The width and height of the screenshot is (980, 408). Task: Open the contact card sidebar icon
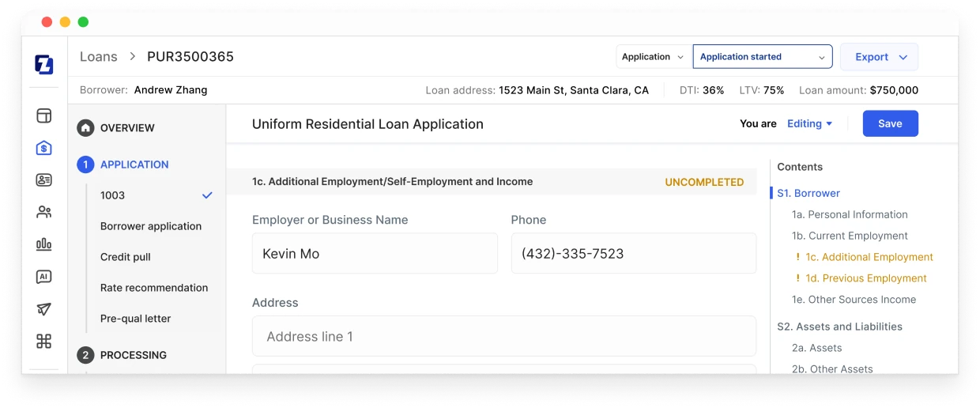(44, 180)
